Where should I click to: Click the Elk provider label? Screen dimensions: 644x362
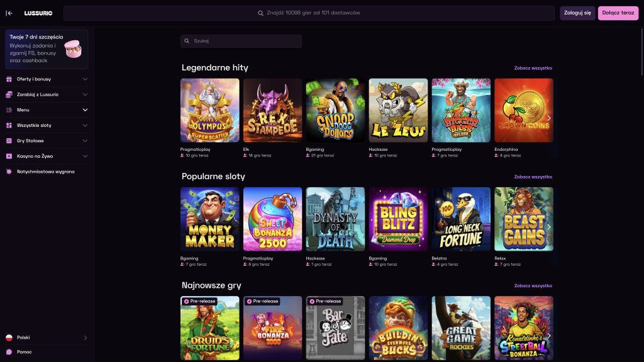pyautogui.click(x=246, y=150)
